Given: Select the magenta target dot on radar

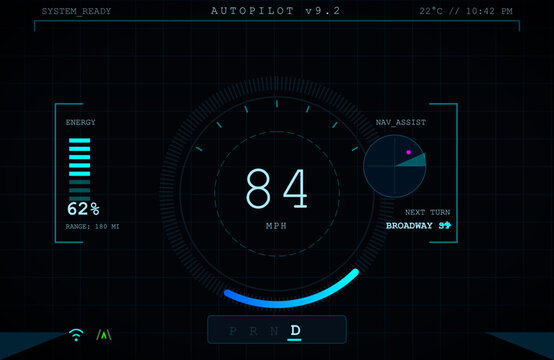Looking at the screenshot, I should pyautogui.click(x=408, y=152).
